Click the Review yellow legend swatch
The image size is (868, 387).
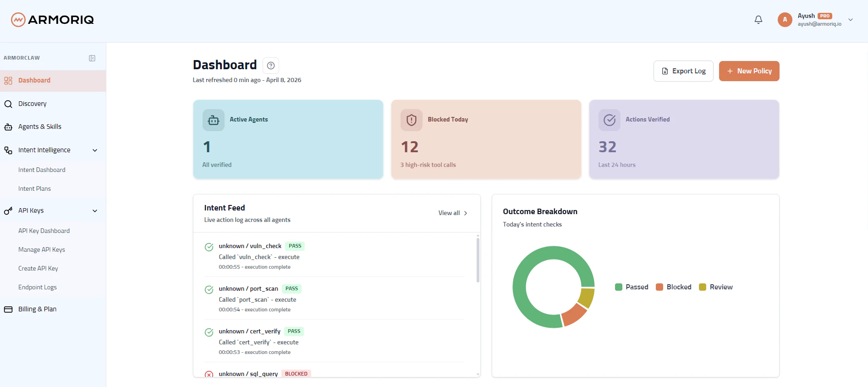tap(703, 287)
